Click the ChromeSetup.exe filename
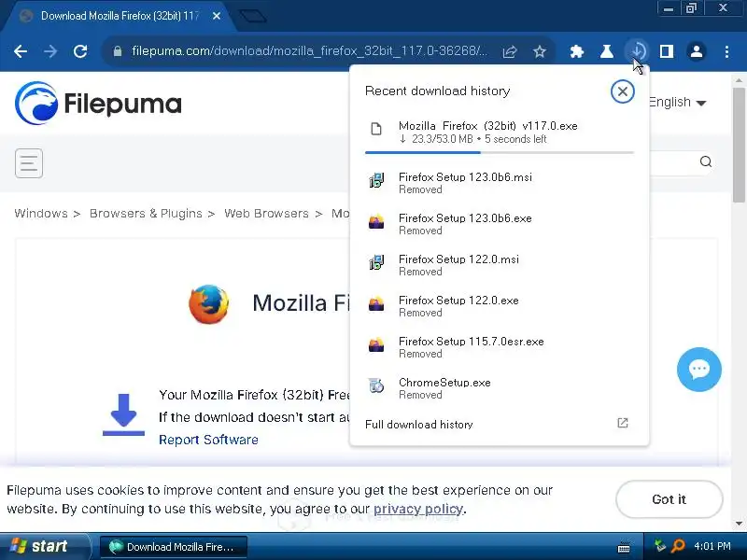Viewport: 747px width, 560px height. (444, 383)
